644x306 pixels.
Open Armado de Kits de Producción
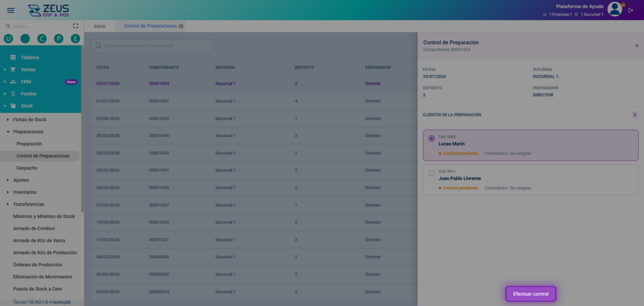point(45,253)
